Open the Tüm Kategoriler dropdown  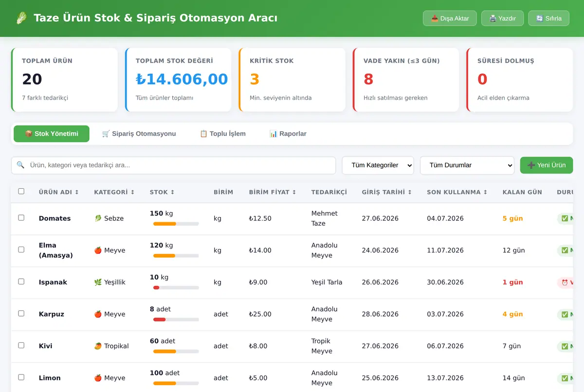click(x=378, y=165)
